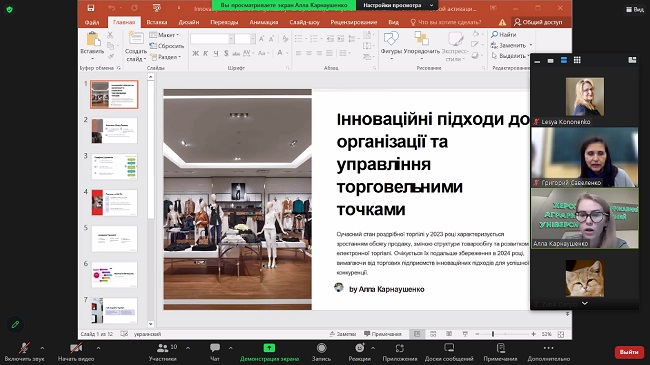Screen dimensions: 650x365
Task: Click the Shapes (Фигуры) icon in ribbon
Action: [x=391, y=39]
